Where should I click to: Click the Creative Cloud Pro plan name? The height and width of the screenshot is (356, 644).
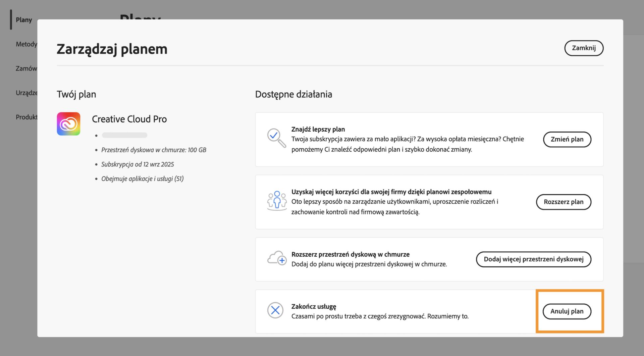[129, 119]
